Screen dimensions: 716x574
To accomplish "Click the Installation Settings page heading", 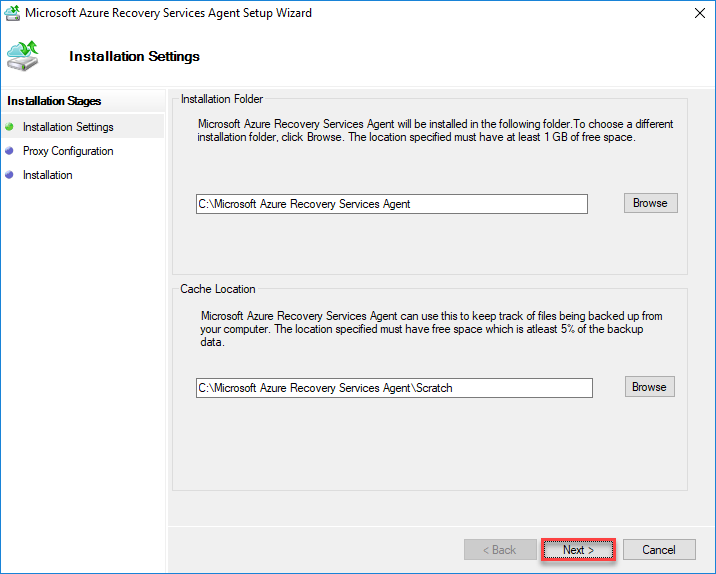I will click(x=134, y=56).
